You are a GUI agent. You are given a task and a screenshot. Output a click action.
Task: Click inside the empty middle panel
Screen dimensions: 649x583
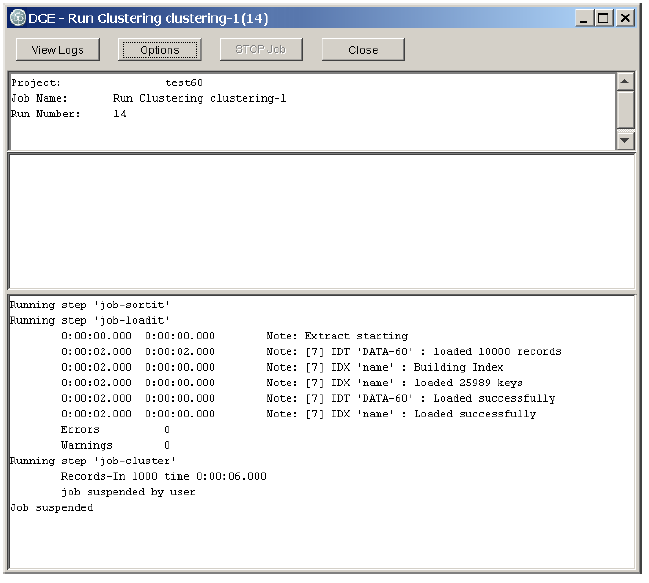coord(320,222)
